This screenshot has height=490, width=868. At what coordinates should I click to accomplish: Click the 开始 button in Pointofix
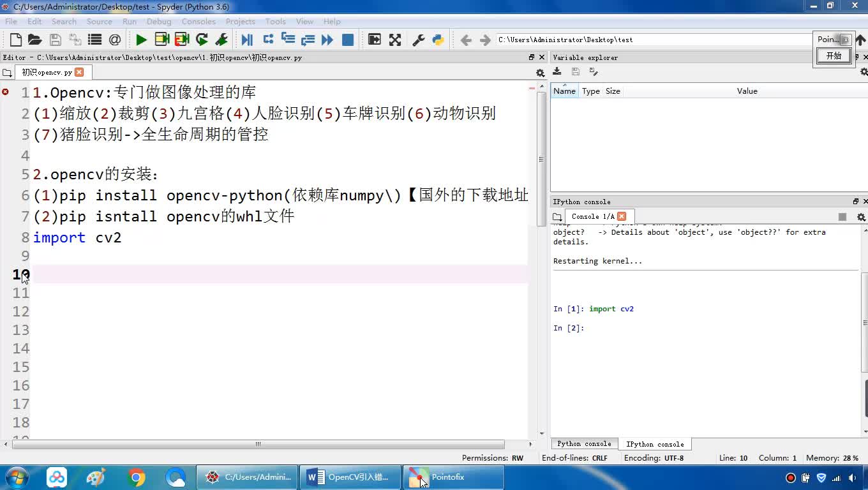(834, 56)
